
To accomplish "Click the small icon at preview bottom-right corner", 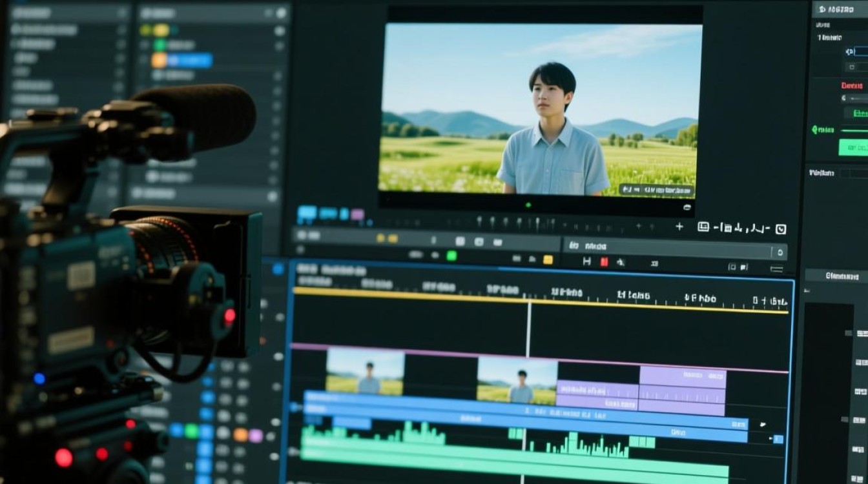I will point(687,207).
